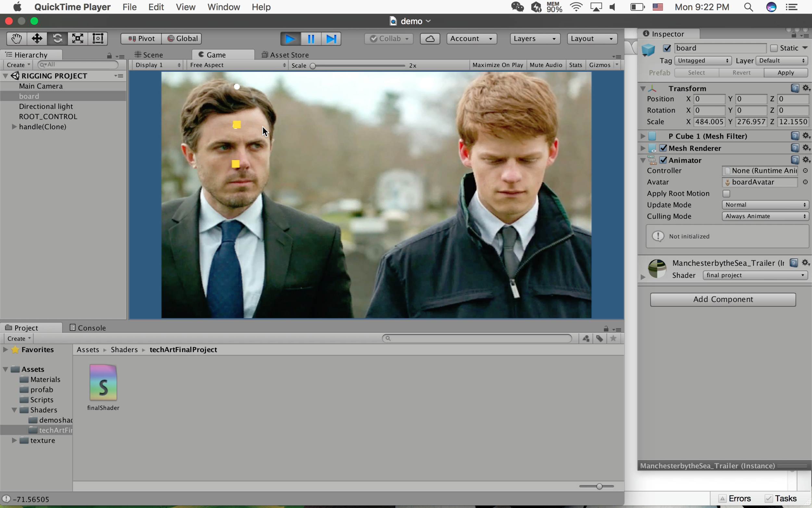This screenshot has width=812, height=508.
Task: Click the Project icon size slider
Action: click(597, 486)
